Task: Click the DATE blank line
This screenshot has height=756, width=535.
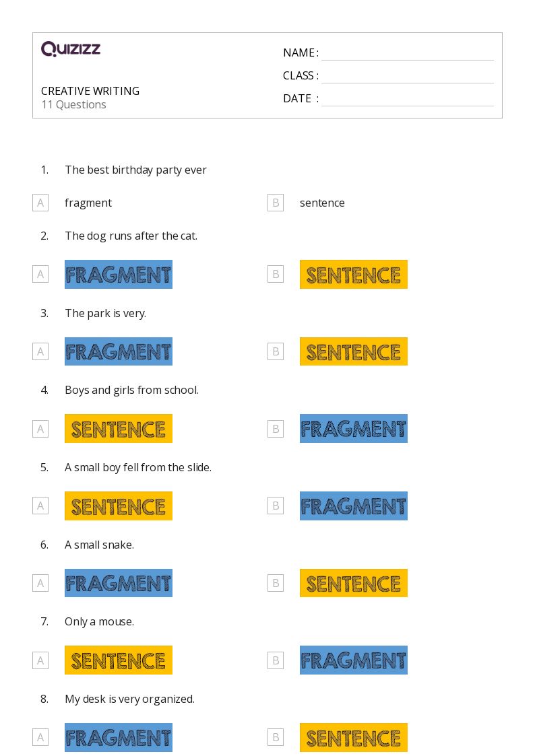Action: coord(408,106)
